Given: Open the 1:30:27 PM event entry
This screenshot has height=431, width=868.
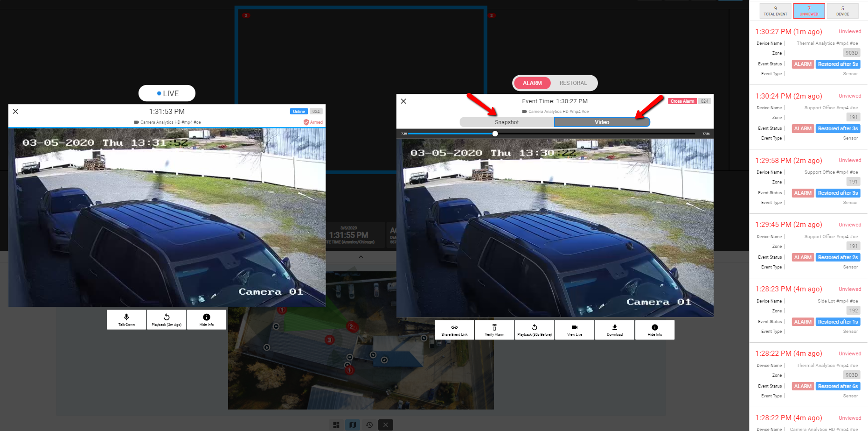Looking at the screenshot, I should click(808, 52).
